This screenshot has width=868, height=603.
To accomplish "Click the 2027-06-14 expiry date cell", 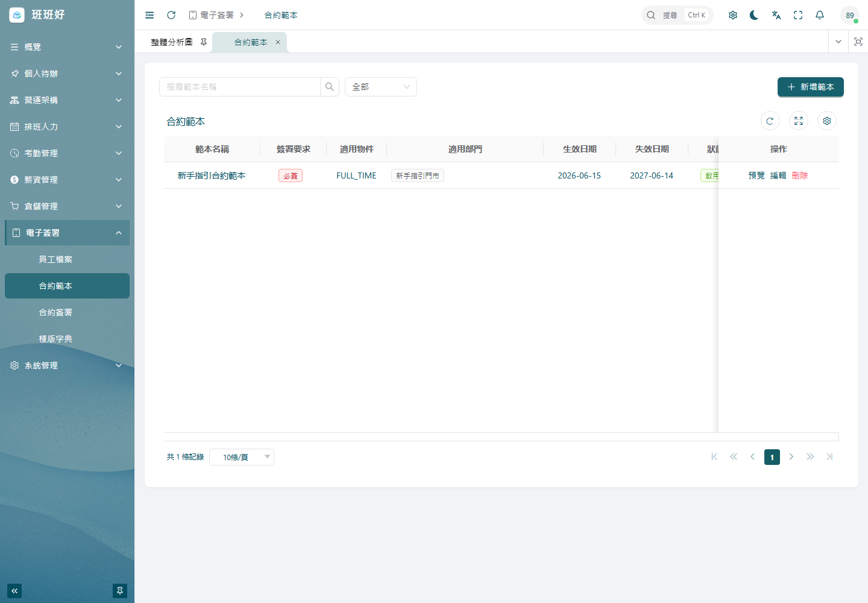I will (x=652, y=175).
